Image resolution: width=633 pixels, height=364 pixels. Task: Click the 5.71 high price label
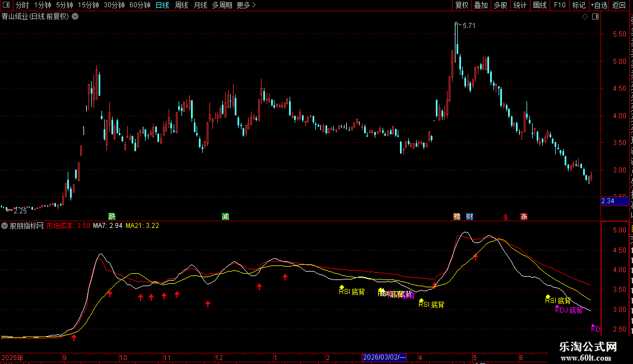[469, 26]
